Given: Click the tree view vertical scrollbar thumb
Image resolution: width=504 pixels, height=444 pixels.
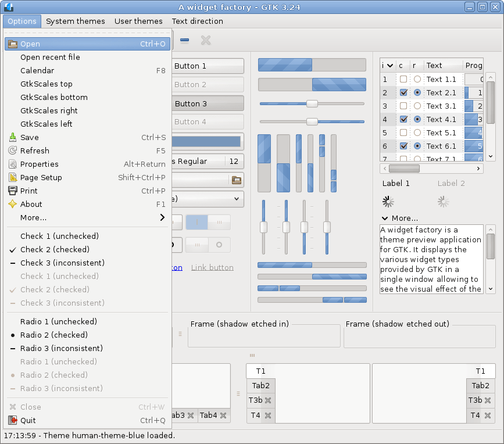Looking at the screenshot, I should tap(491, 102).
